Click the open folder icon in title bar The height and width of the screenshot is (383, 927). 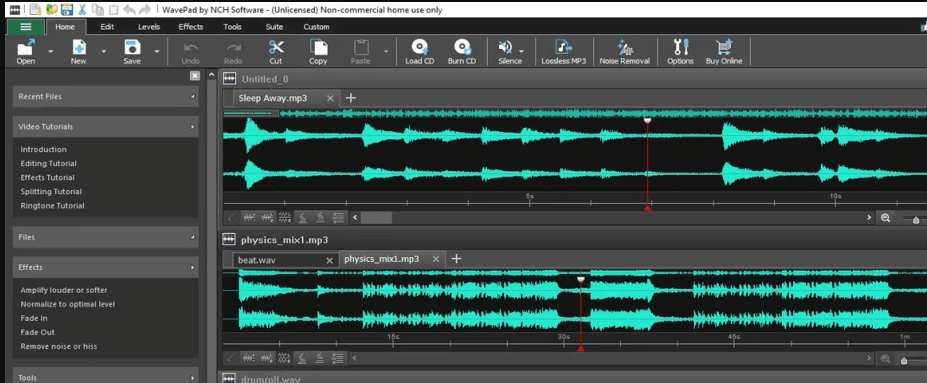[51, 9]
